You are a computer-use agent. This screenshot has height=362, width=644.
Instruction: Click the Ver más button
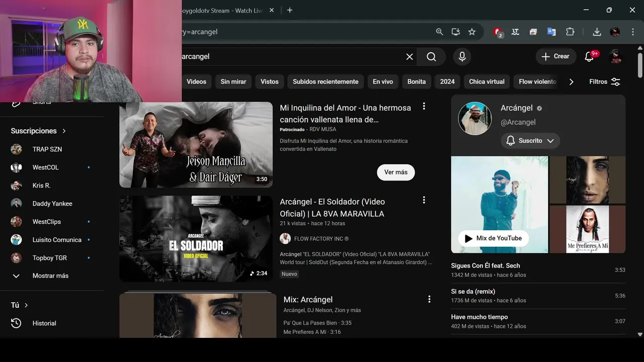[396, 172]
